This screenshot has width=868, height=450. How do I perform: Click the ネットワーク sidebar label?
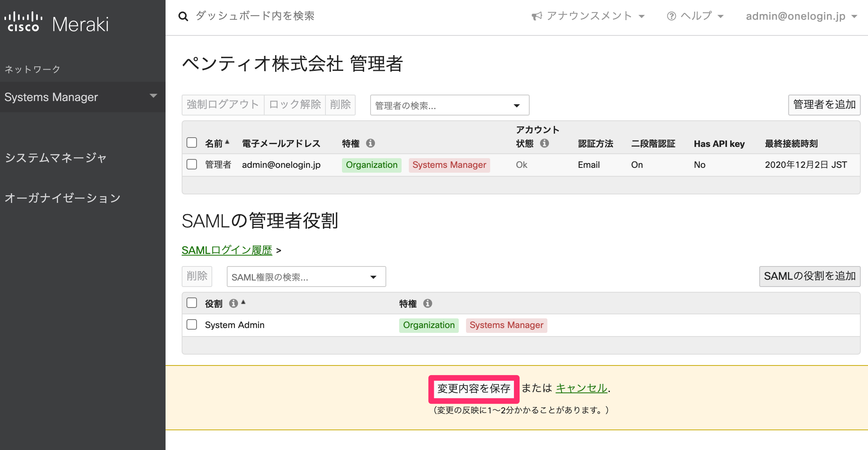(32, 69)
